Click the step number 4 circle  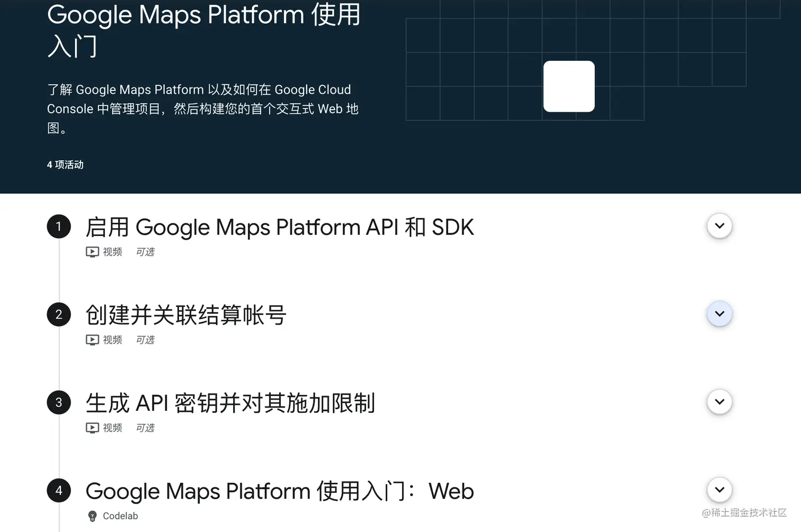pos(59,490)
